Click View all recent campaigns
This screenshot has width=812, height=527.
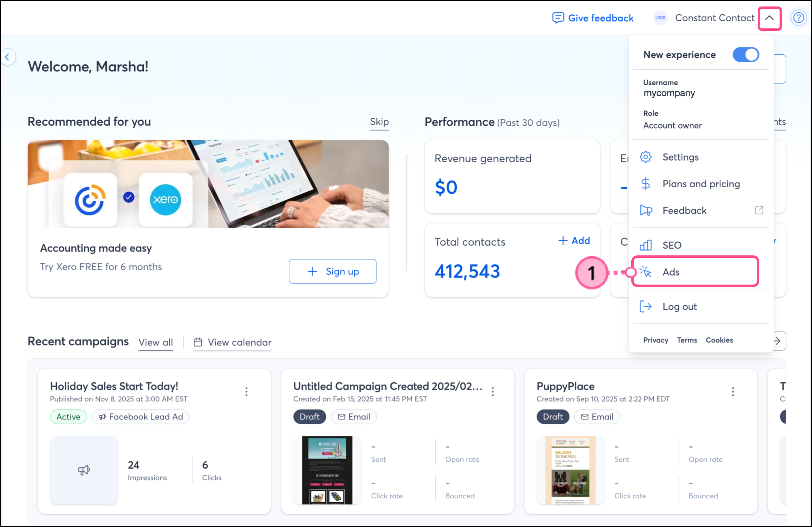156,342
